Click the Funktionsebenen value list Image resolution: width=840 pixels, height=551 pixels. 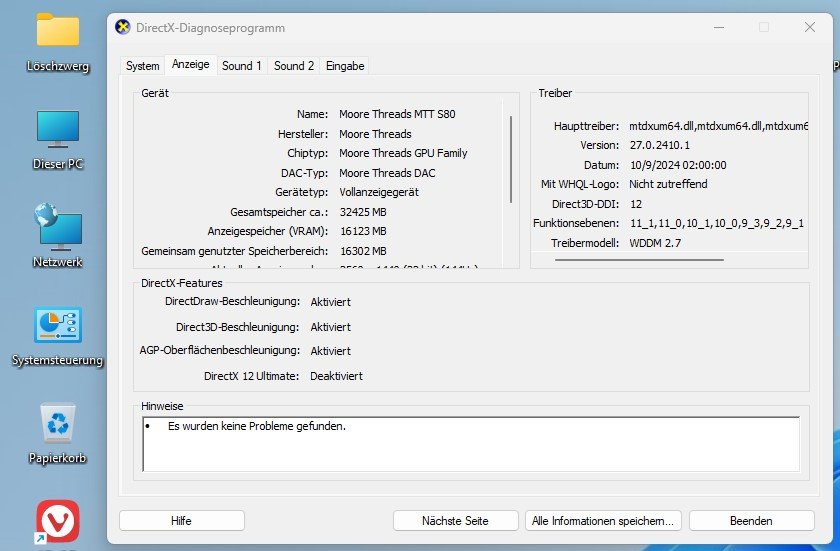coord(716,223)
